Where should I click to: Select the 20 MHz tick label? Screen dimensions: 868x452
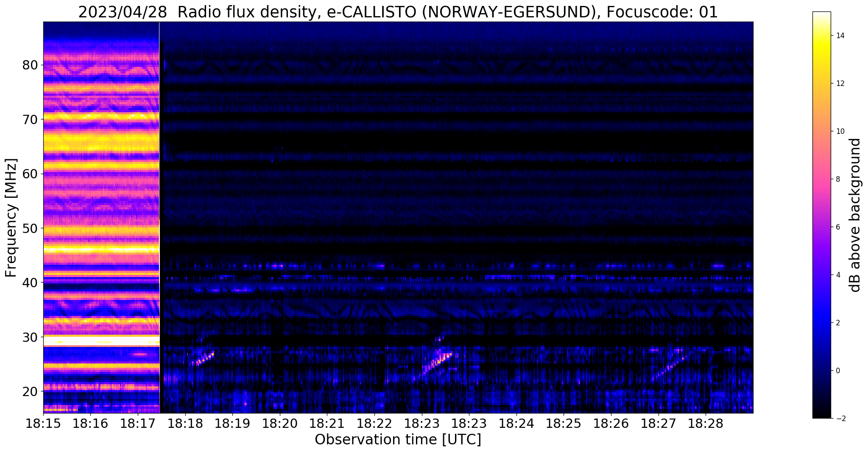31,391
